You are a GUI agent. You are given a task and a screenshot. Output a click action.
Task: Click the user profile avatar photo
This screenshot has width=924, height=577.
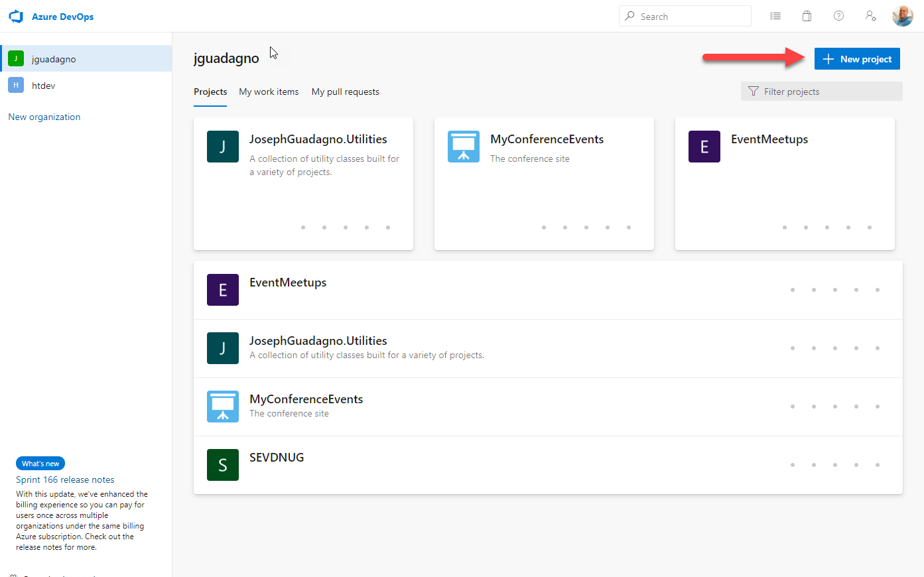click(x=903, y=16)
